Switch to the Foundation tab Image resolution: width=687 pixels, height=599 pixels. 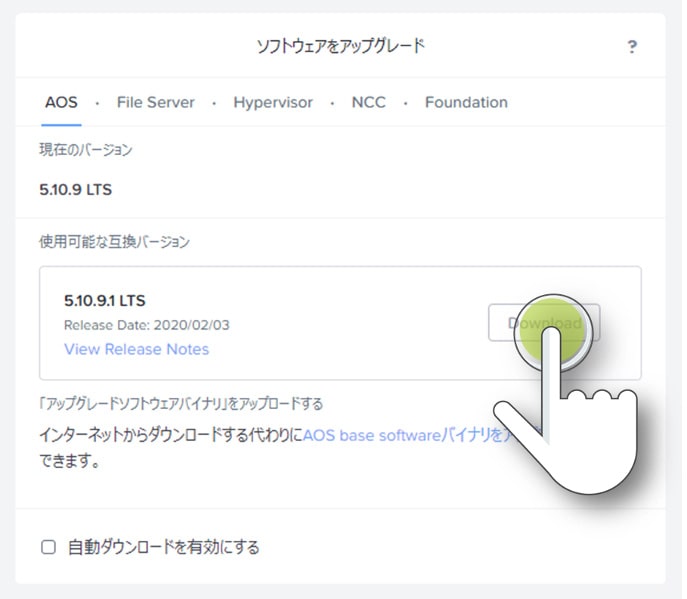(x=466, y=102)
